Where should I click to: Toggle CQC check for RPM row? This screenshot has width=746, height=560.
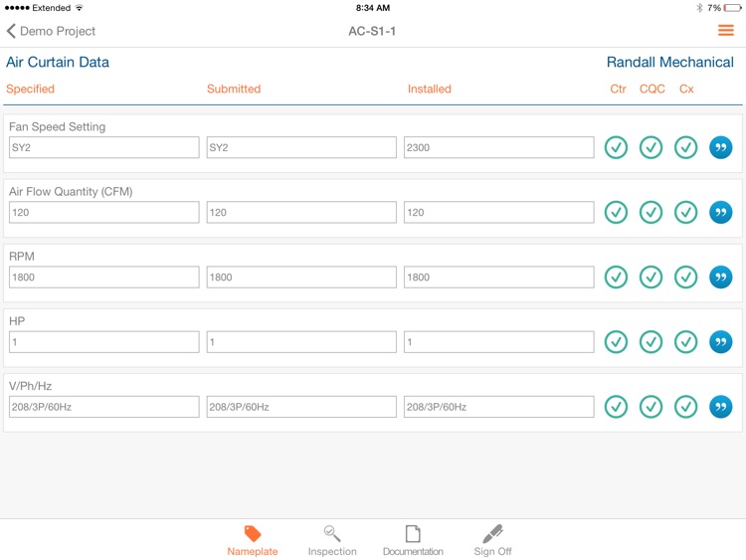pyautogui.click(x=651, y=277)
